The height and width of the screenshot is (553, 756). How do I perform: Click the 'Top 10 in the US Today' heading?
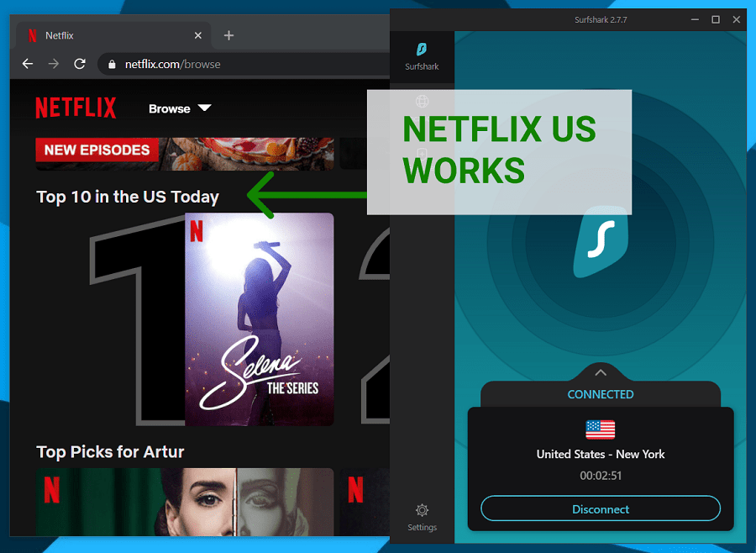128,197
